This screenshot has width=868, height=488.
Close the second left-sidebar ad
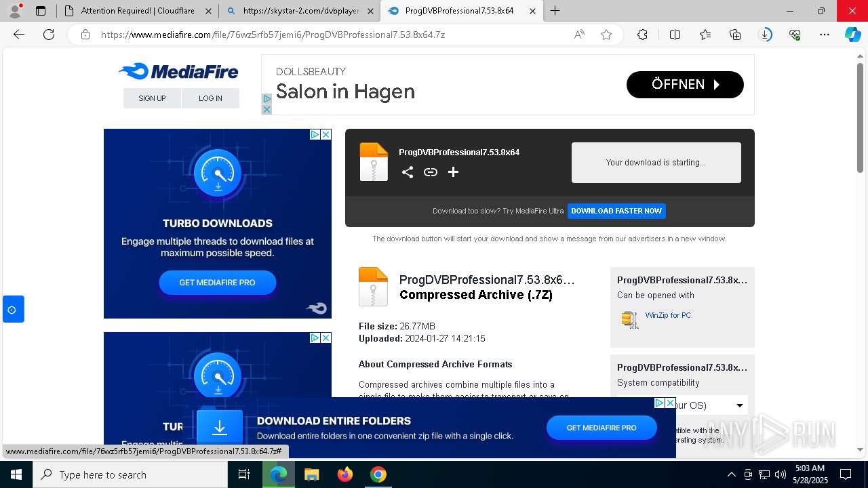click(325, 338)
